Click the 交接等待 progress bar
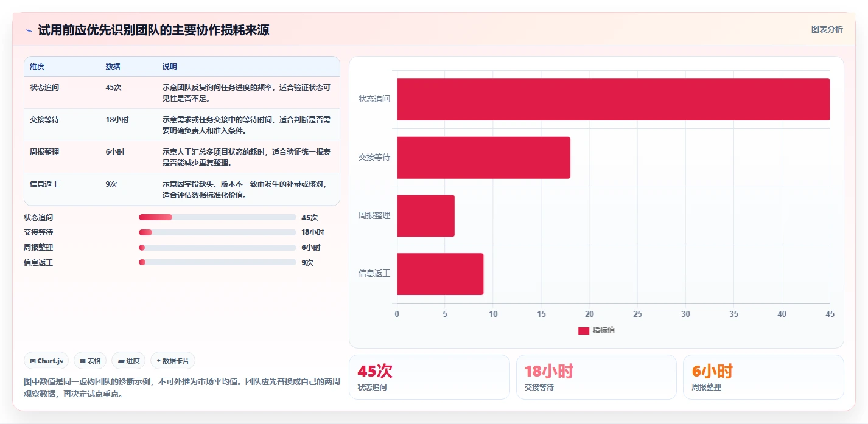The height and width of the screenshot is (424, 868). tap(217, 232)
